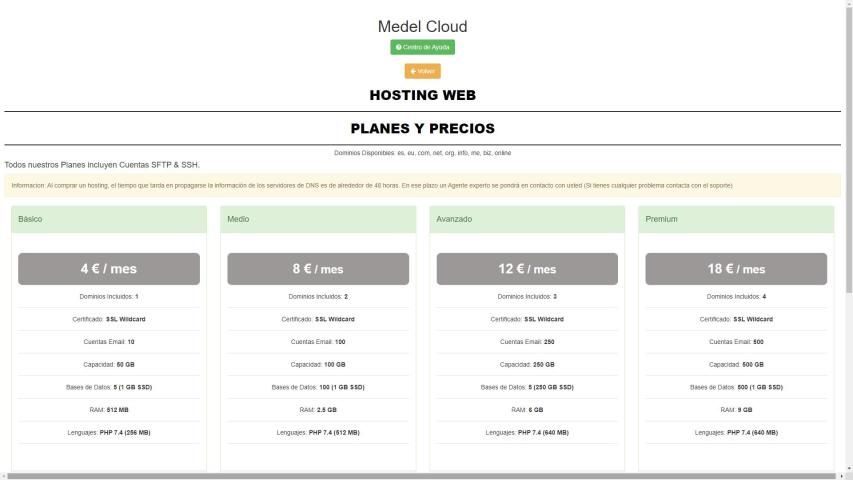Choose the 8 € / mes price badge

pos(318,269)
